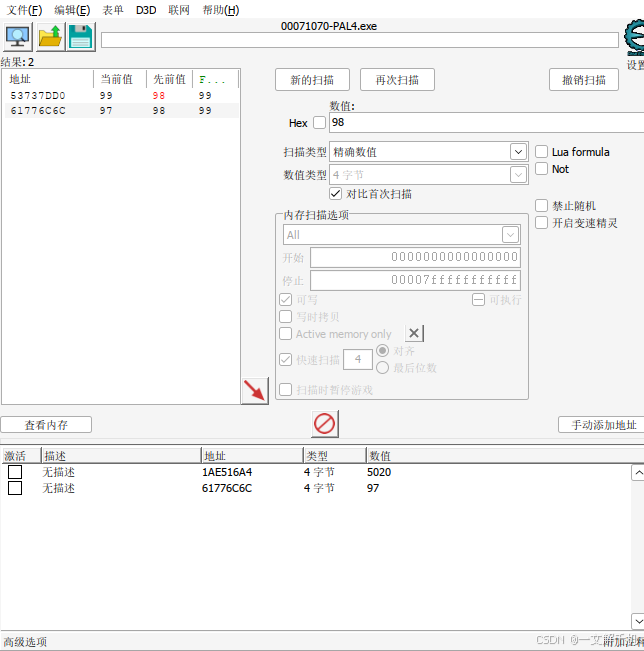Click the 开始 address input field
The height and width of the screenshot is (651, 644).
click(x=415, y=257)
